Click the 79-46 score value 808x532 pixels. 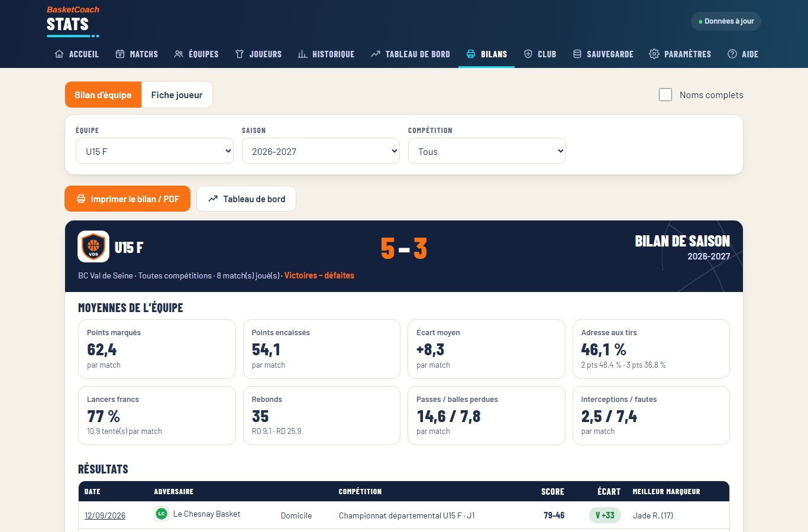click(x=554, y=515)
